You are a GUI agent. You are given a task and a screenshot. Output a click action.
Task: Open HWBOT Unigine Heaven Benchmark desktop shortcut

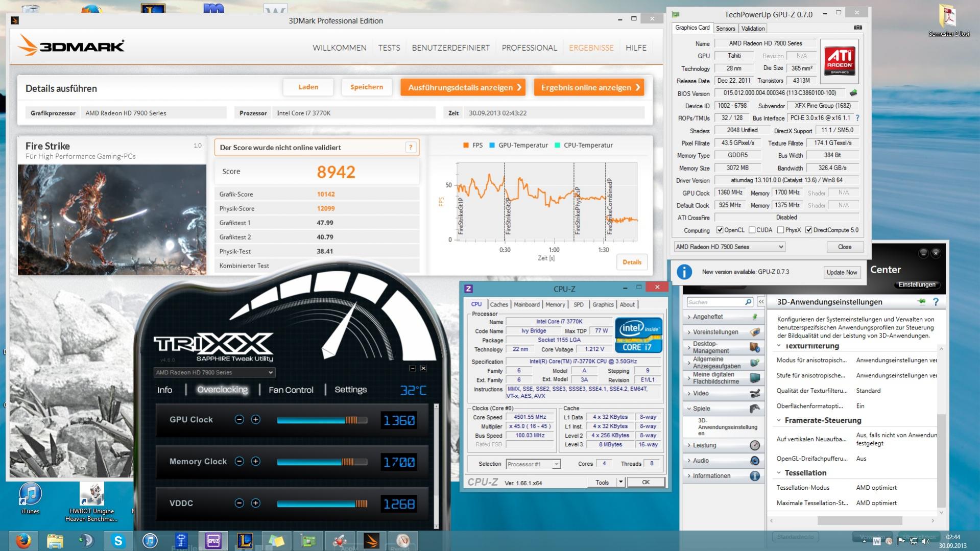click(x=91, y=502)
